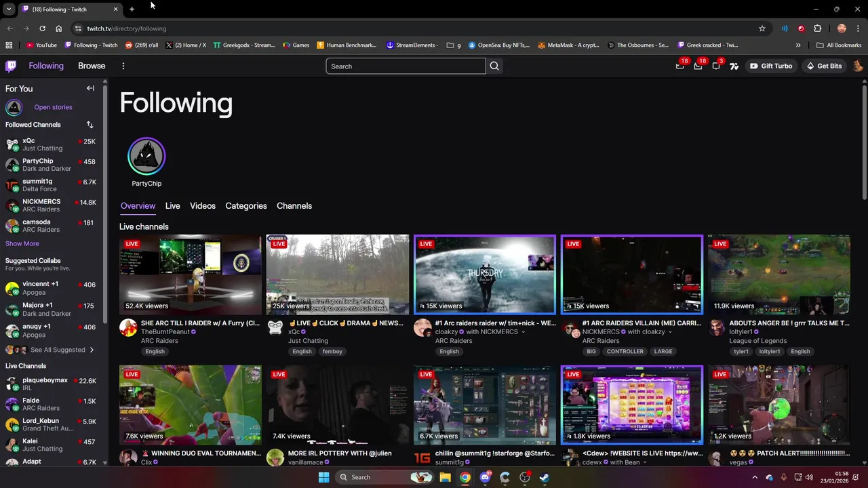Screen dimensions: 868x488
Task: Open Discord from the taskbar
Action: [x=485, y=477]
